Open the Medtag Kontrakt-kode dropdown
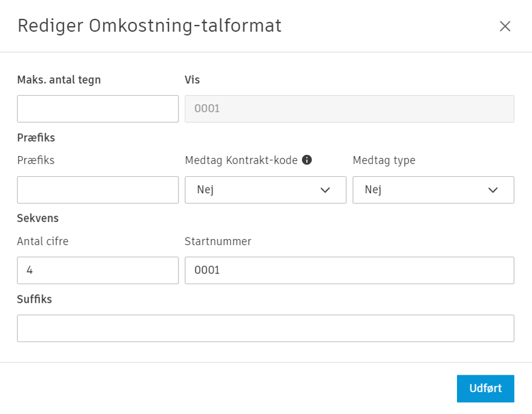 pos(265,189)
